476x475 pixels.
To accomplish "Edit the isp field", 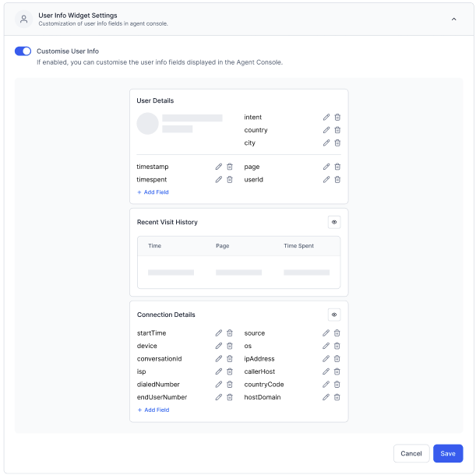I will [x=219, y=371].
